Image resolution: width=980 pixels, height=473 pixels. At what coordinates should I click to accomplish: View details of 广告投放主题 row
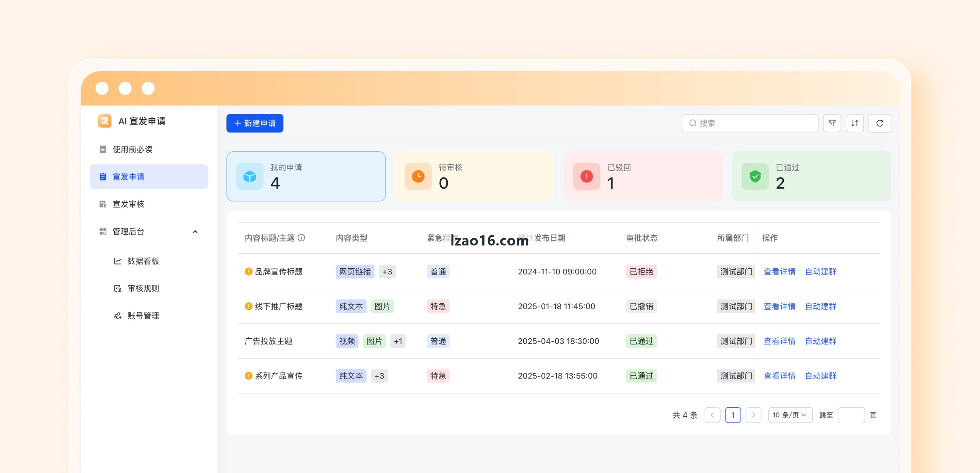point(779,341)
